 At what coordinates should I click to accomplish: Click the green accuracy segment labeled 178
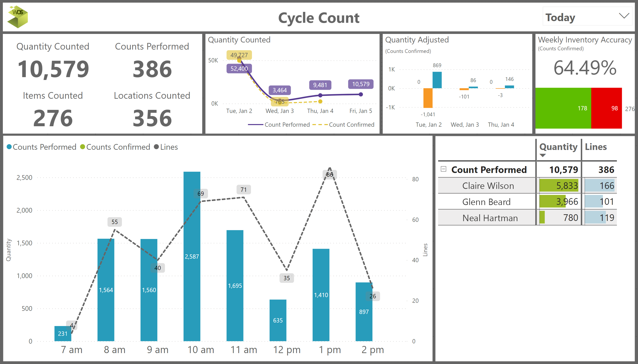pyautogui.click(x=563, y=108)
